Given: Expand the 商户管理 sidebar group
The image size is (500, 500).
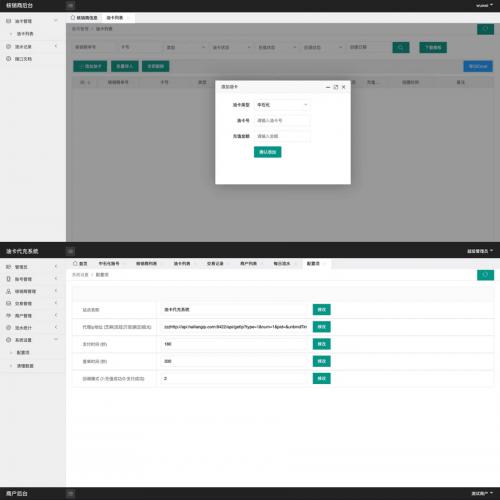Looking at the screenshot, I should click(x=56, y=315).
